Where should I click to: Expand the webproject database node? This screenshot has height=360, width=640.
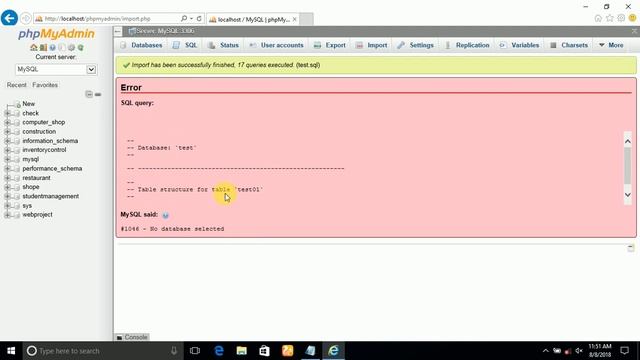pyautogui.click(x=7, y=215)
